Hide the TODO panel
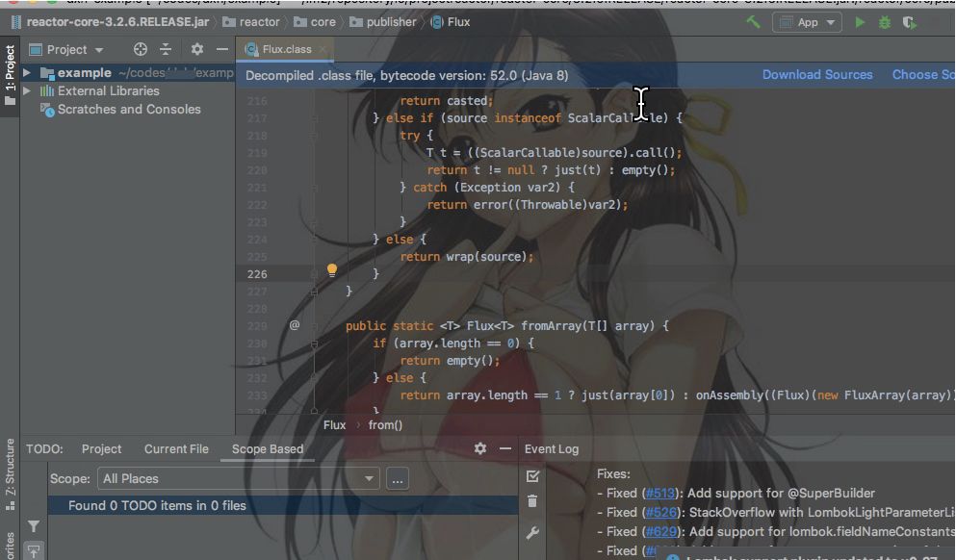 505,449
